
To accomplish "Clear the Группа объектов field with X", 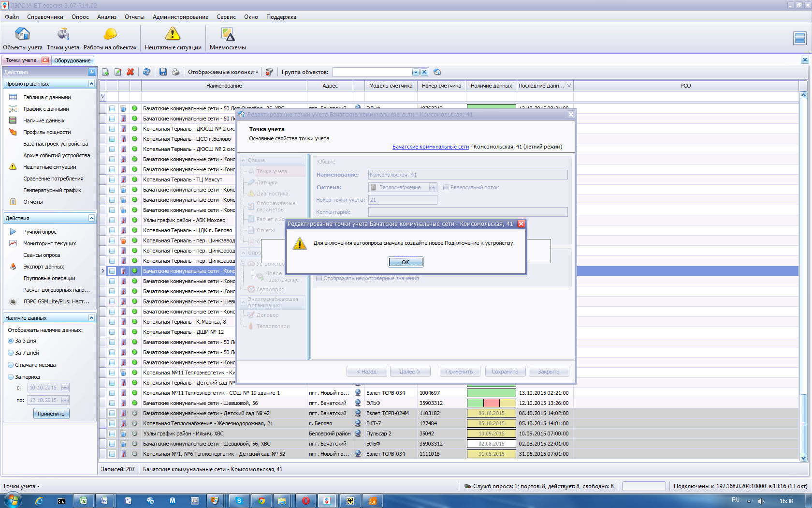I will click(424, 72).
